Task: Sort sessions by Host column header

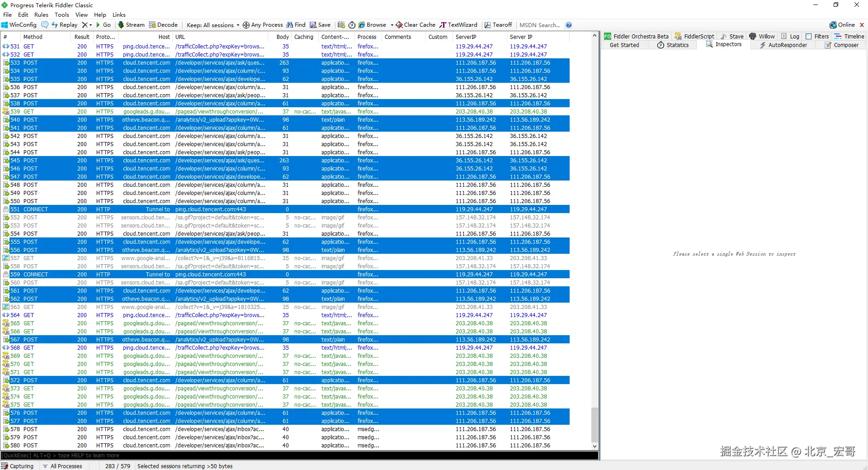Action: click(x=145, y=37)
